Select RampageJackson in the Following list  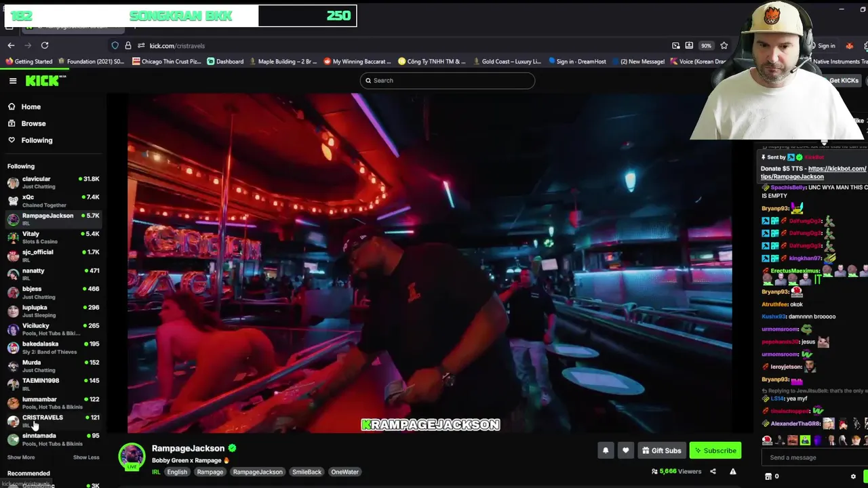click(x=53, y=219)
